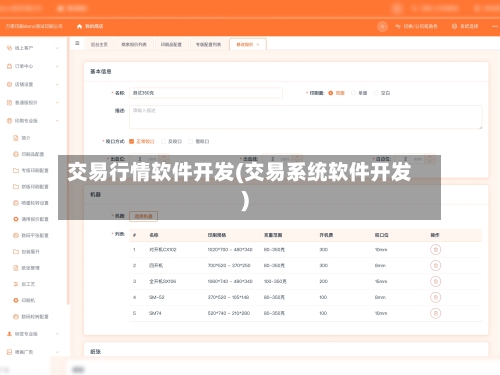The width and height of the screenshot is (500, 375).
Task: Click the 我的商店 header link
Action: pos(90,26)
